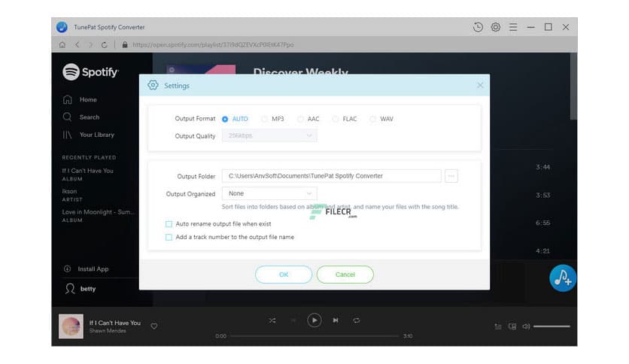Open conversion history clock icon
This screenshot has width=629, height=364.
pyautogui.click(x=478, y=27)
